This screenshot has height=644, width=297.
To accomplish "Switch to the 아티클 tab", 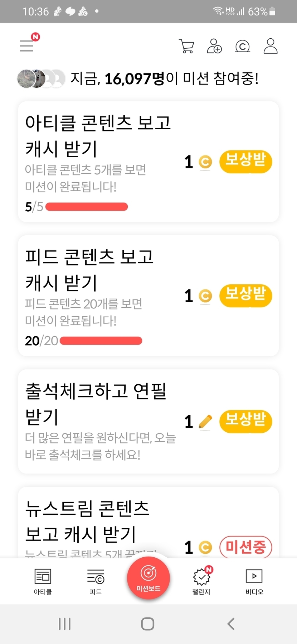I will coord(43,581).
